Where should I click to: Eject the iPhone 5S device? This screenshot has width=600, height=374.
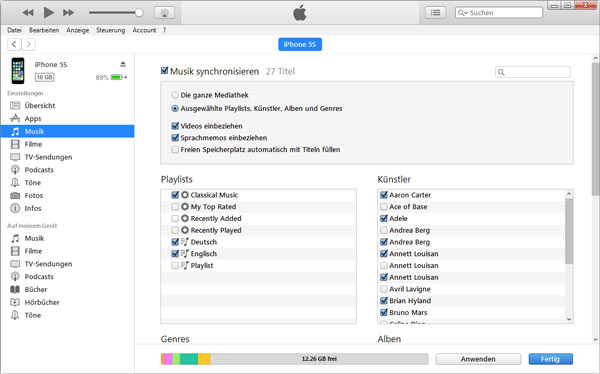click(x=123, y=64)
